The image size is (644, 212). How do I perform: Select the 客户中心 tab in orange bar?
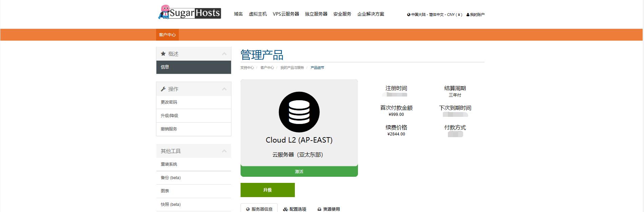[x=167, y=35]
